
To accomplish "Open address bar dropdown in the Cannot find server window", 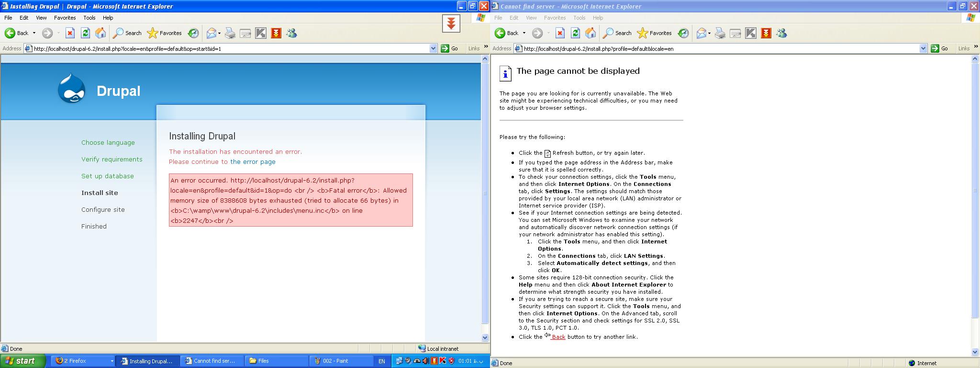I will pos(923,48).
